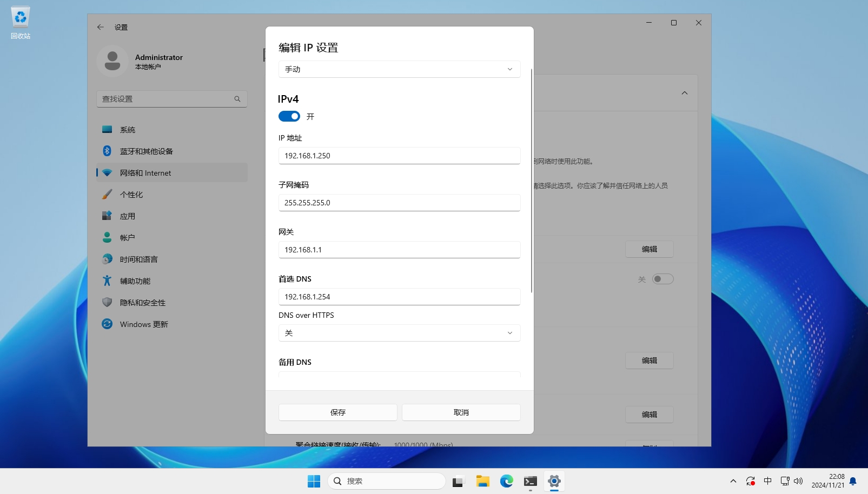Image resolution: width=868 pixels, height=494 pixels.
Task: Collapse the network section chevron
Action: 684,93
